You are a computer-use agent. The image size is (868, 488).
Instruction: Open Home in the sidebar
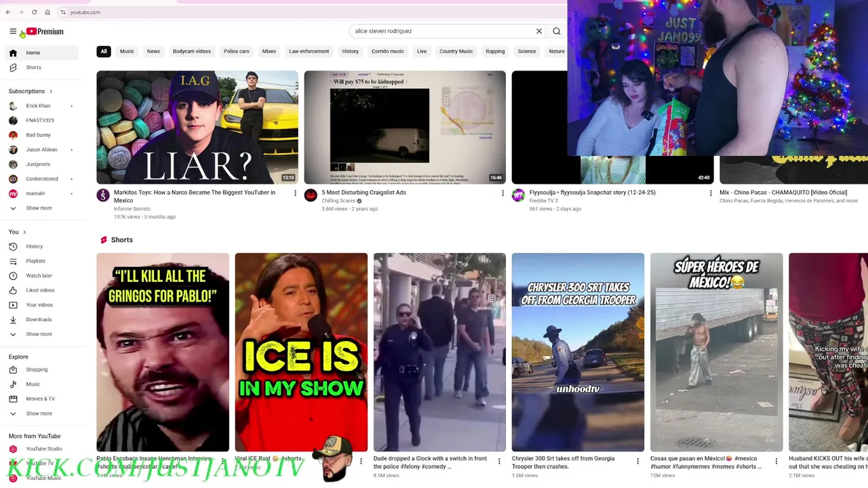[41, 53]
